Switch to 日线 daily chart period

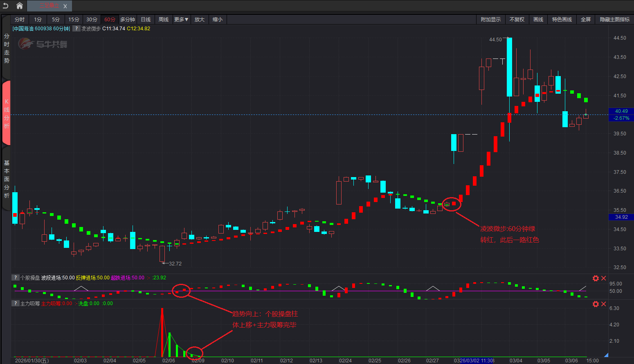(x=146, y=20)
